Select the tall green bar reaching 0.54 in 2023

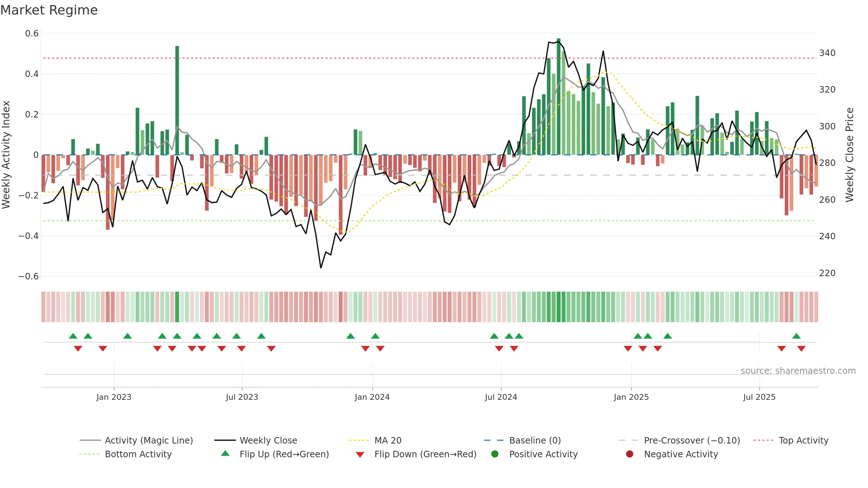pyautogui.click(x=177, y=100)
